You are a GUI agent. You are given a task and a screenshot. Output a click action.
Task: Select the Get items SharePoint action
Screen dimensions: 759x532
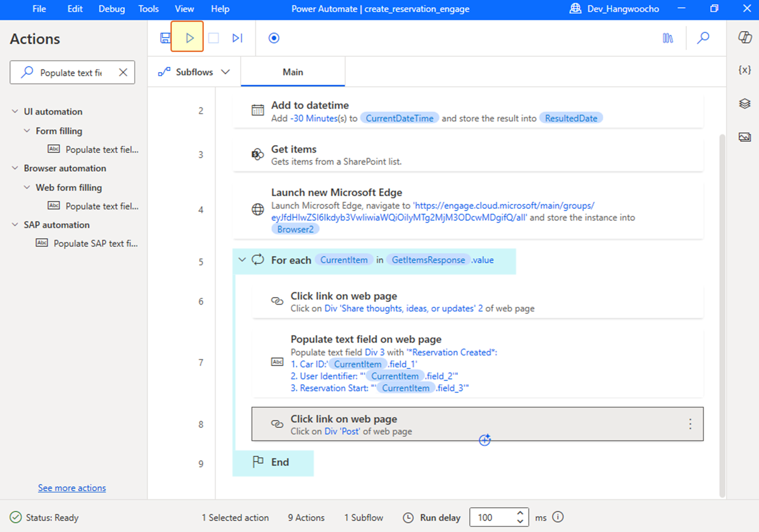[468, 155]
